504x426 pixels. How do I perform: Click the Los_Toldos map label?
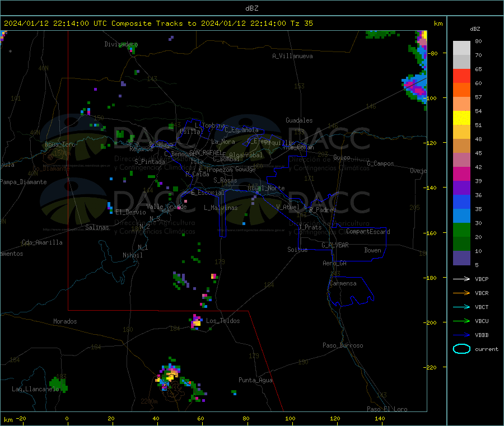tap(223, 321)
